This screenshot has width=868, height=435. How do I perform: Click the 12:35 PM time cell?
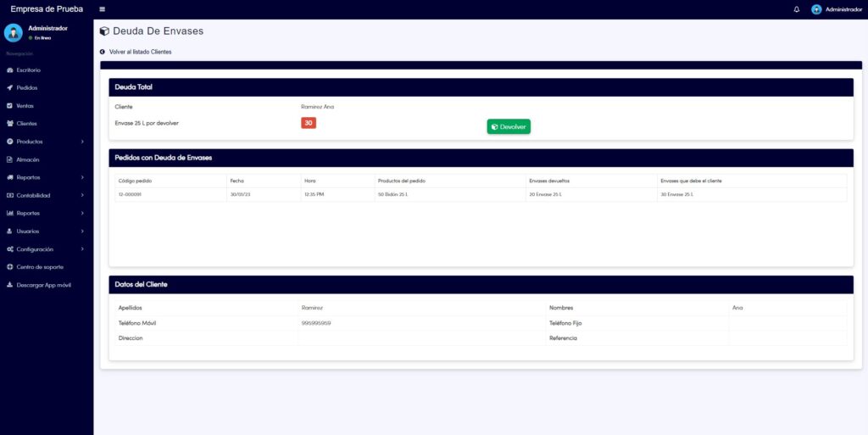click(x=337, y=195)
